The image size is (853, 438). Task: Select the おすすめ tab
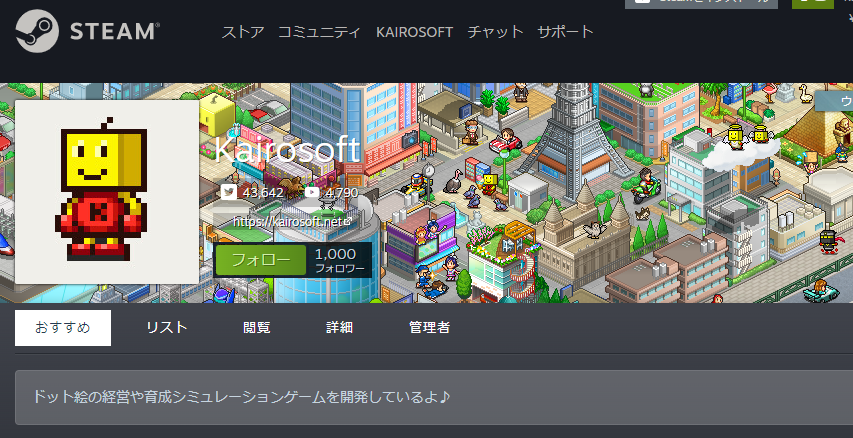(63, 328)
